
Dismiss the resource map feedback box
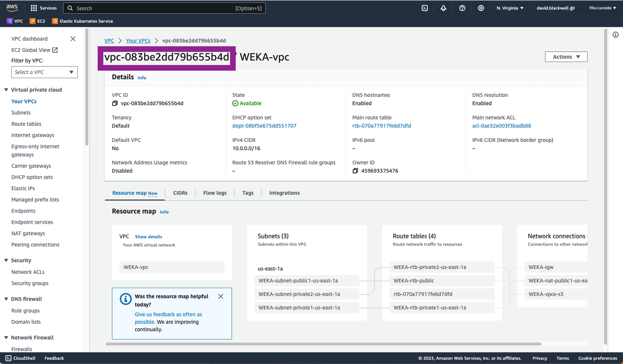221,296
